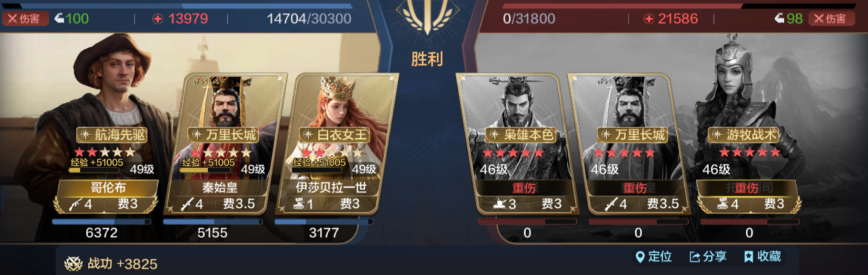This screenshot has width=868, height=275.
Task: Click the 游牧战术 skill label
Action: click(x=743, y=135)
